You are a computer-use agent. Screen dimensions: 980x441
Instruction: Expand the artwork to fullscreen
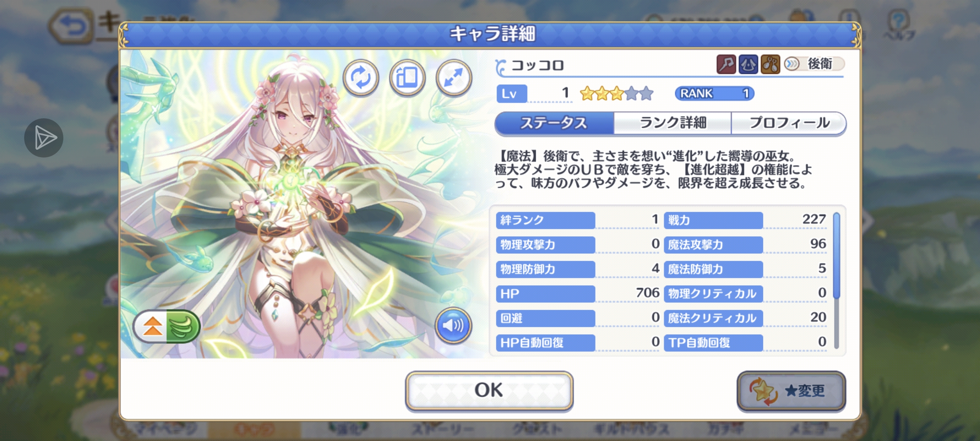coord(454,78)
